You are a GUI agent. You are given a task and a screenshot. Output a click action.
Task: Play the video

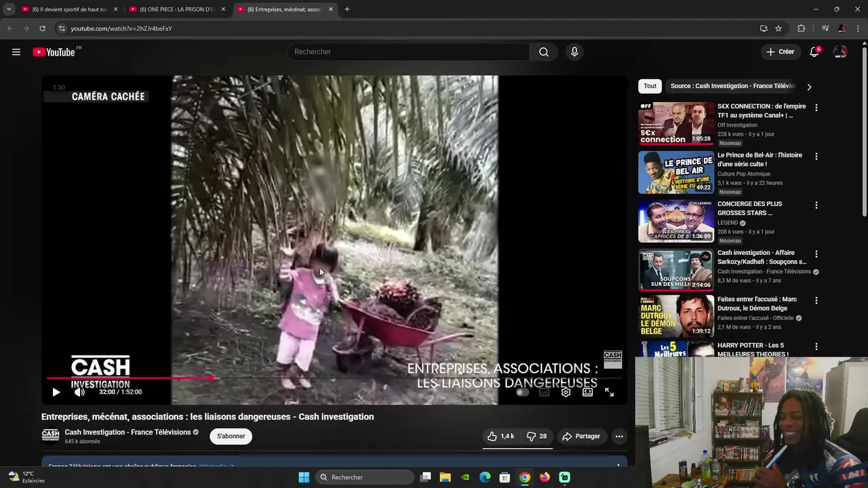click(x=56, y=392)
